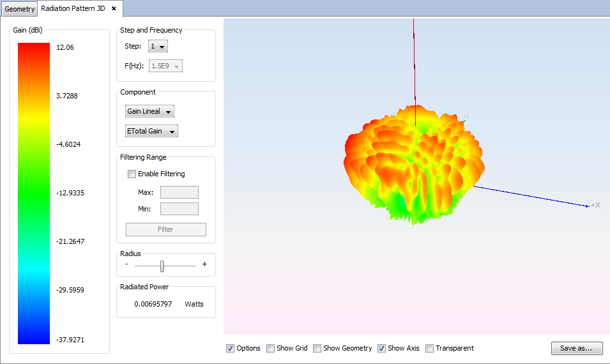Enable the Filtering checkbox
Viewport: 610px width, 364px height.
132,174
